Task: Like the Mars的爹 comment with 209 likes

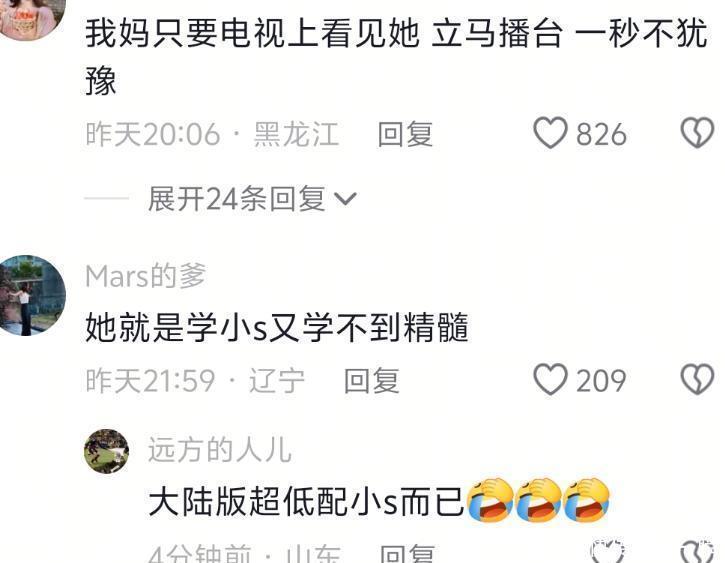Action: click(550, 379)
